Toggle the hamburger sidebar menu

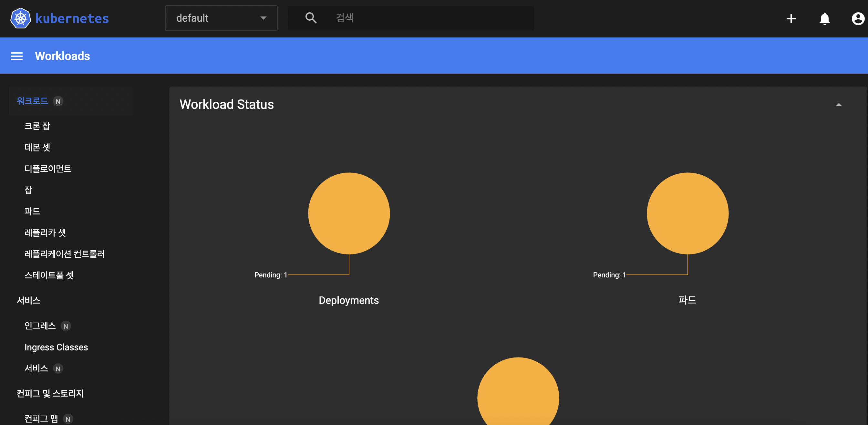coord(17,56)
